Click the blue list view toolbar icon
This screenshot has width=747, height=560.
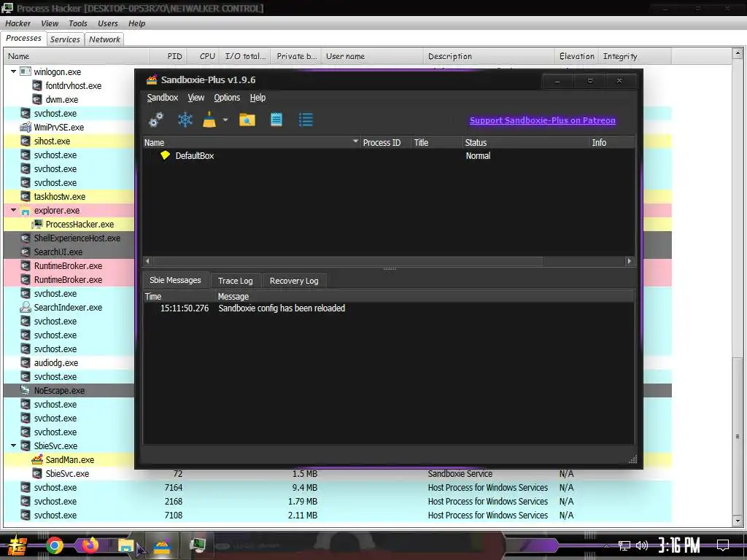(x=306, y=120)
